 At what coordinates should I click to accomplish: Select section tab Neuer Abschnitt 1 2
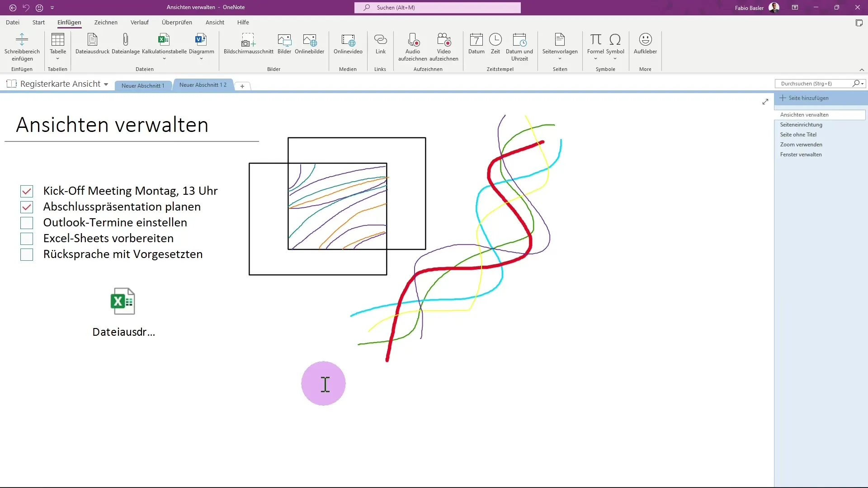pos(203,84)
